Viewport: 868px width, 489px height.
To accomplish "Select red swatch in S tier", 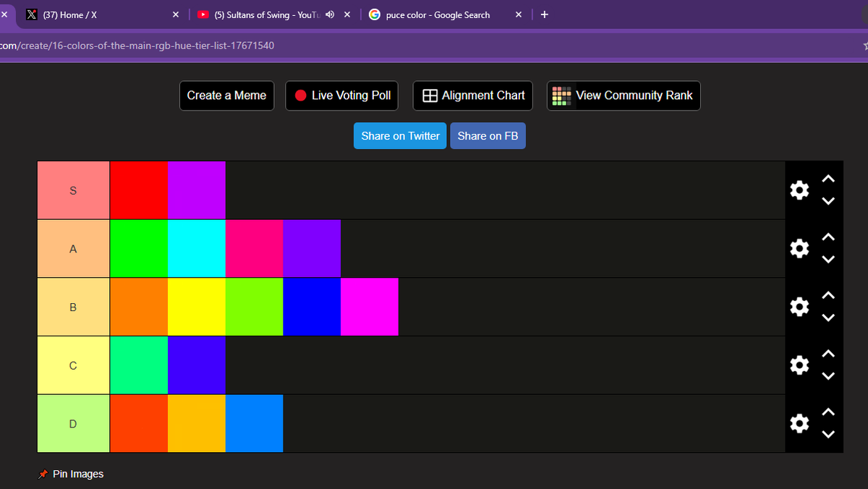I will (x=139, y=190).
